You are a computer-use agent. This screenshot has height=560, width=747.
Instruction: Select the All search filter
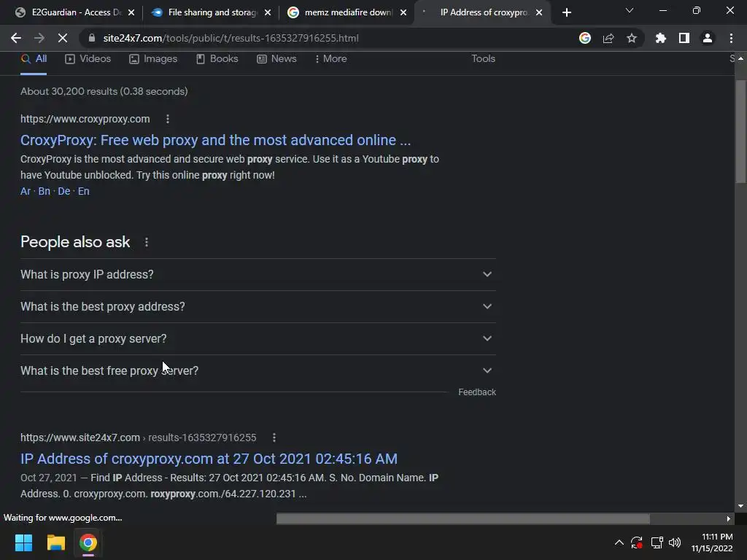34,58
